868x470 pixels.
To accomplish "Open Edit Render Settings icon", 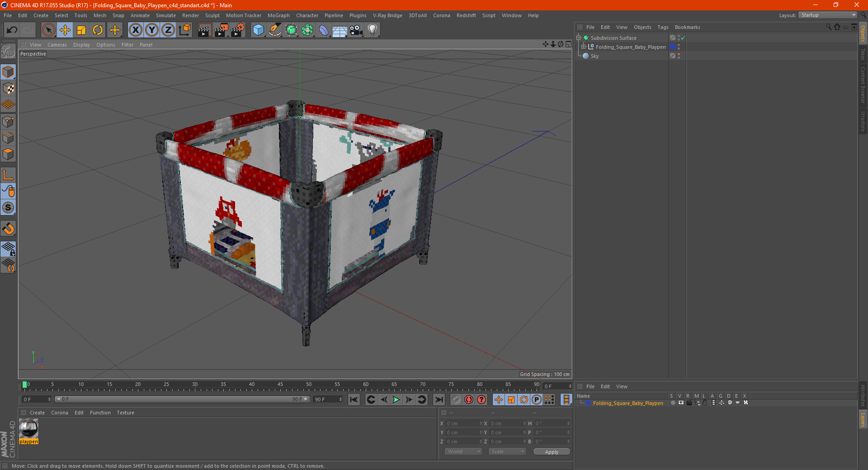I will (x=238, y=30).
